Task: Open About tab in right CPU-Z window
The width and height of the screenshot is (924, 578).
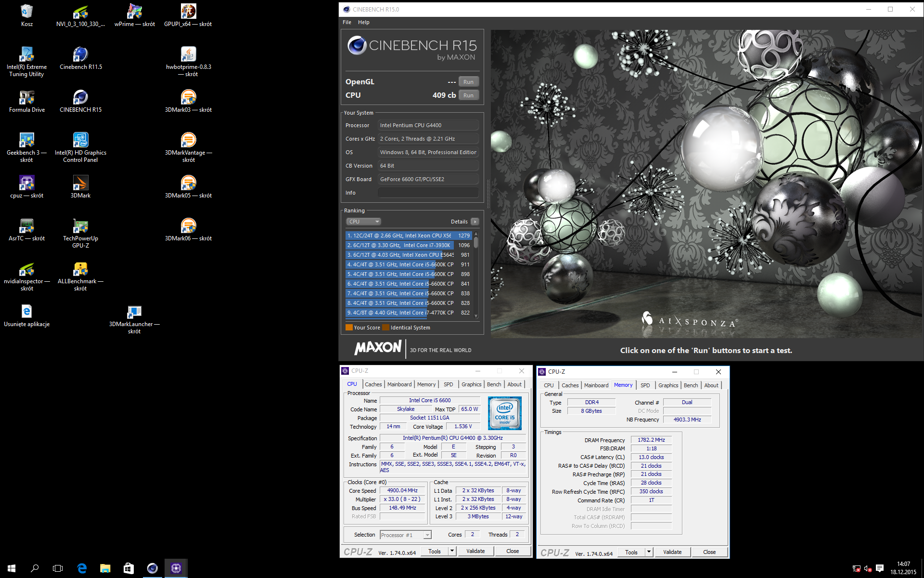Action: pyautogui.click(x=711, y=385)
